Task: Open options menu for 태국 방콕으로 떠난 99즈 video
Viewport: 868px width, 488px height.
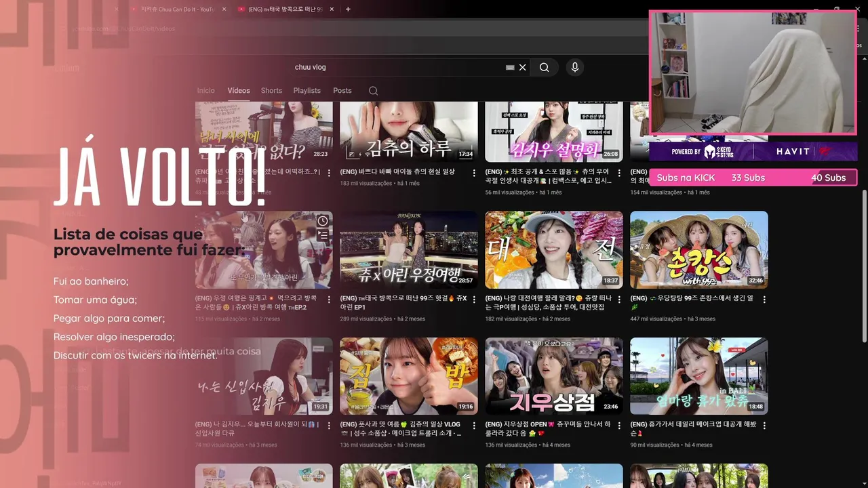Action: coord(474,300)
